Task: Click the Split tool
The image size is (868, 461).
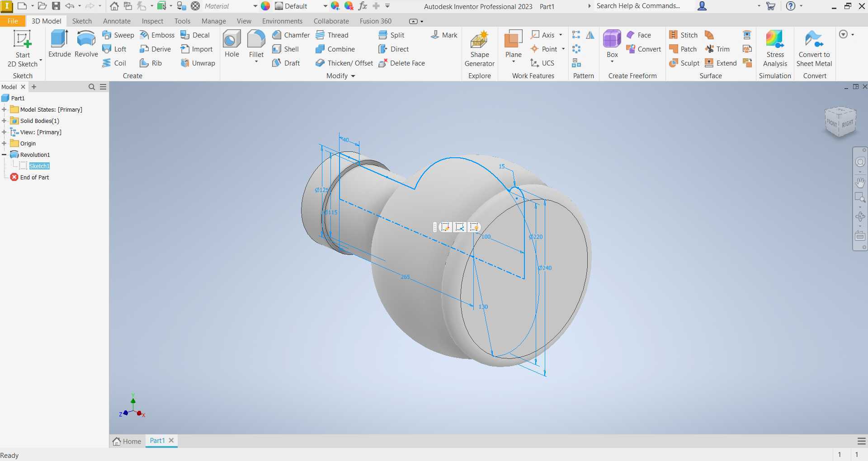Action: click(x=391, y=35)
